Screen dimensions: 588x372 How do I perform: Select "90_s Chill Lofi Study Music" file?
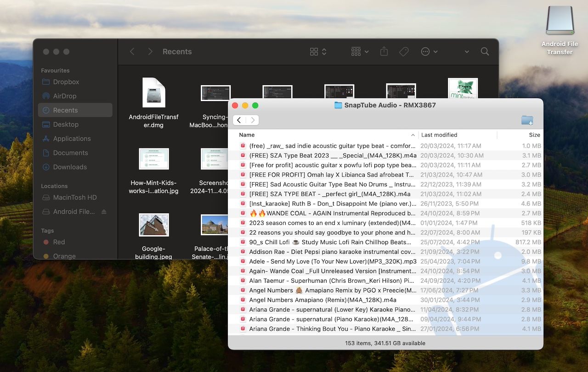coord(385,242)
